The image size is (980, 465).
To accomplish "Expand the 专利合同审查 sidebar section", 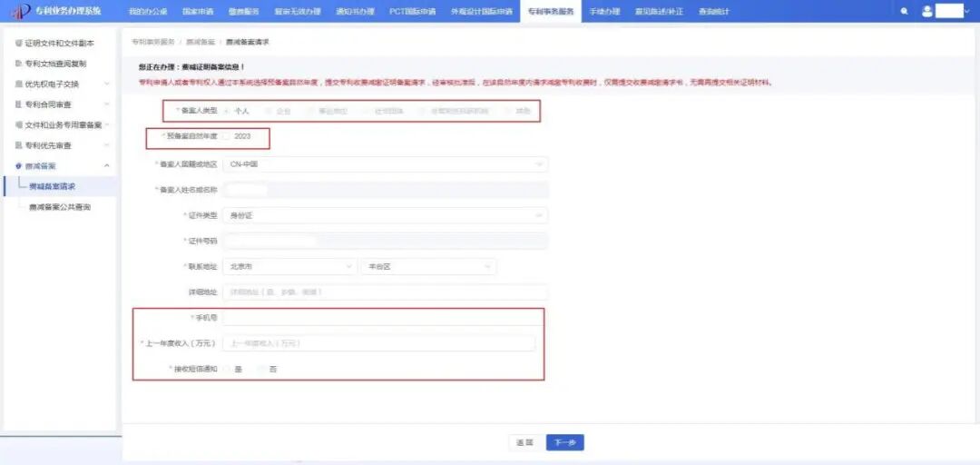I will 62,104.
